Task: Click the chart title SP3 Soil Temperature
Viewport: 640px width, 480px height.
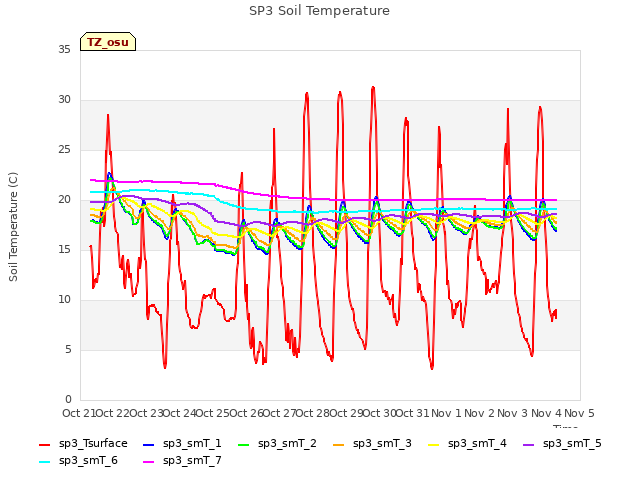Action: click(320, 11)
